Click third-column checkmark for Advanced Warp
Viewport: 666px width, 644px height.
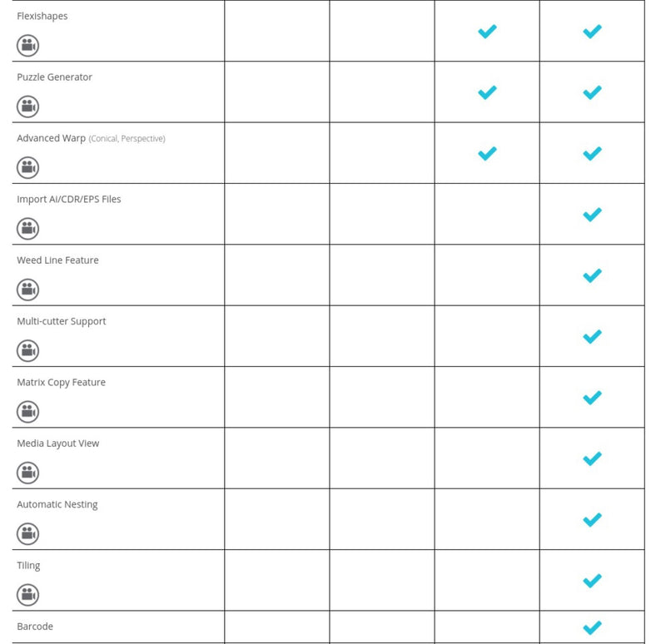click(x=487, y=153)
